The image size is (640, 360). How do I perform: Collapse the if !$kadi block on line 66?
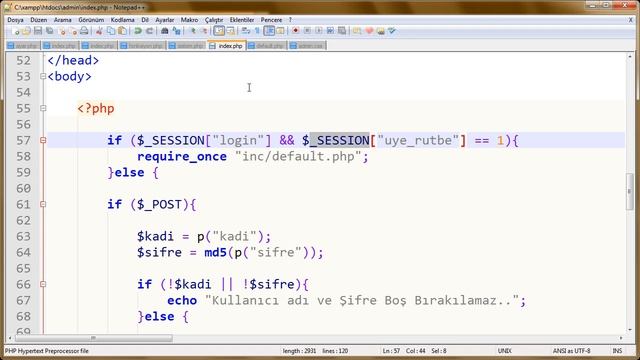click(x=43, y=284)
